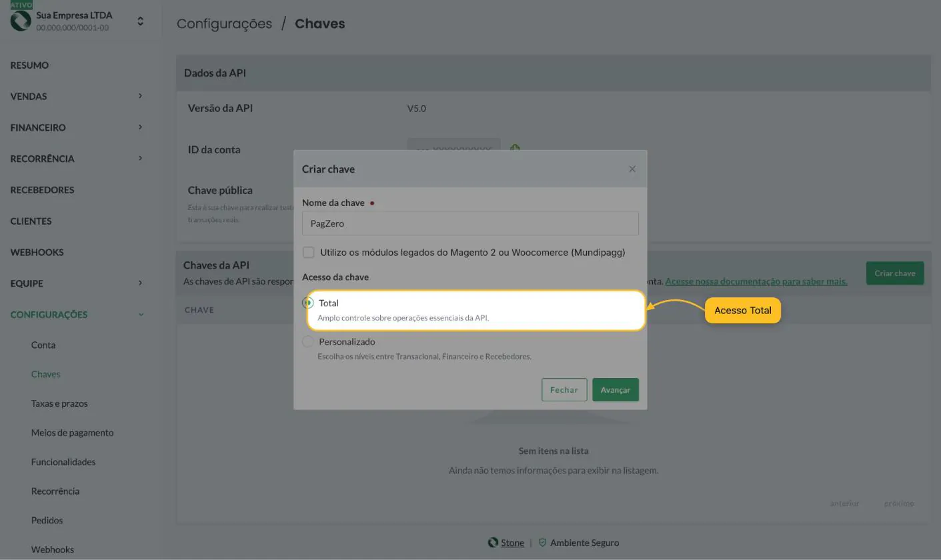Expand the Equipe menu chevron

[x=140, y=283]
